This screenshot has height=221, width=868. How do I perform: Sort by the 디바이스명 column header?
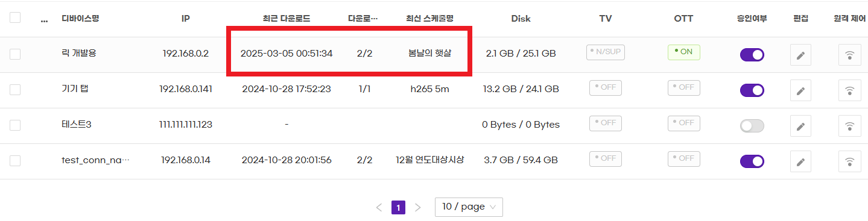click(80, 18)
